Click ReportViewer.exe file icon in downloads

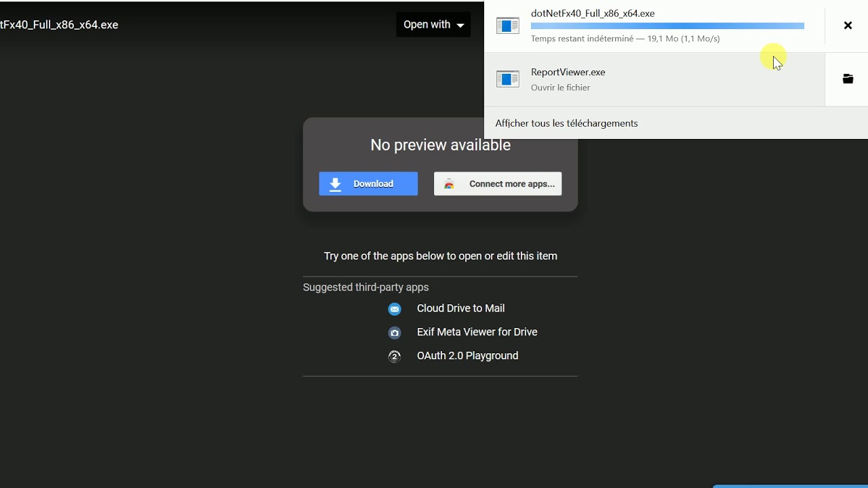pos(508,79)
